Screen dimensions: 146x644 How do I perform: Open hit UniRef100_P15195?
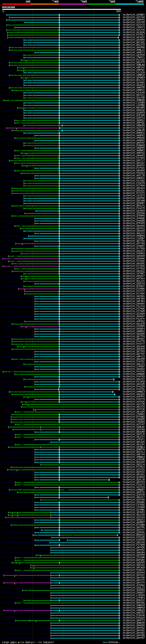[134, 538]
